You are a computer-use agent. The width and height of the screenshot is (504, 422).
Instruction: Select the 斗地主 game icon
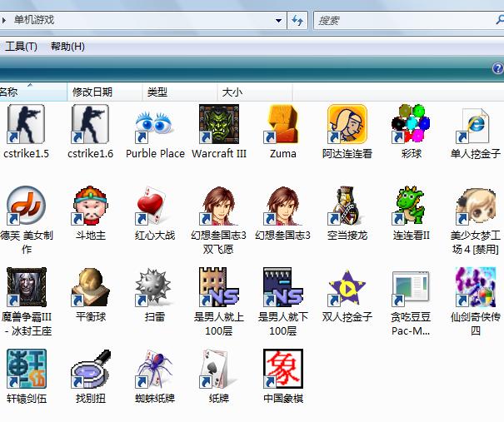[90, 206]
